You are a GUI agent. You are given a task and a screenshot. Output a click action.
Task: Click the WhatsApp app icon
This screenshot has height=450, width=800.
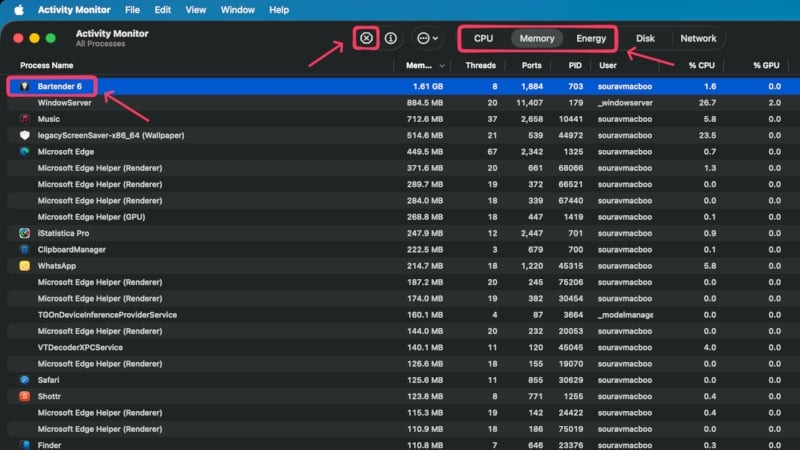(24, 266)
